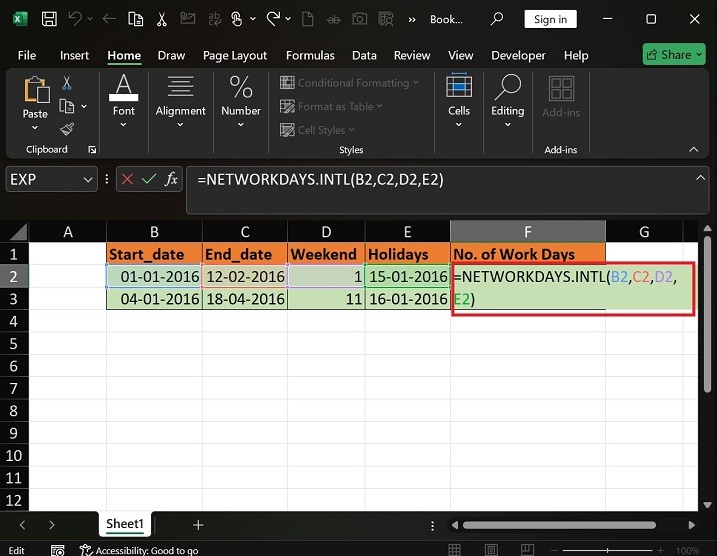Click the Copy icon in the title bar toolbar
The height and width of the screenshot is (556, 717).
point(135,19)
